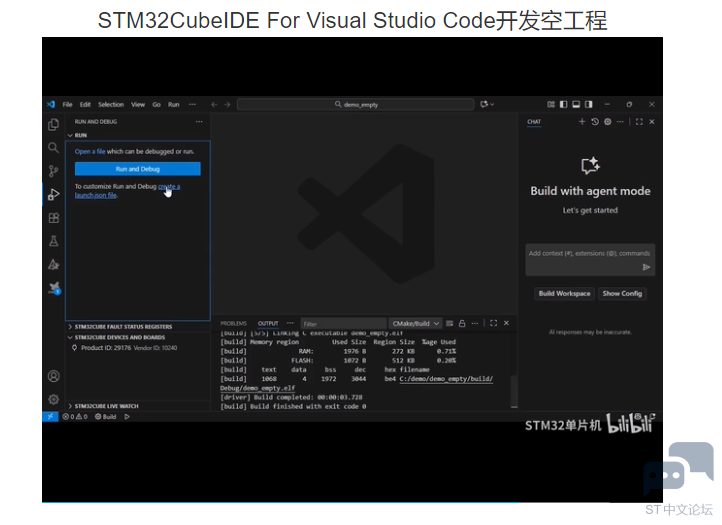
Task: Open chat settings gear
Action: click(608, 122)
